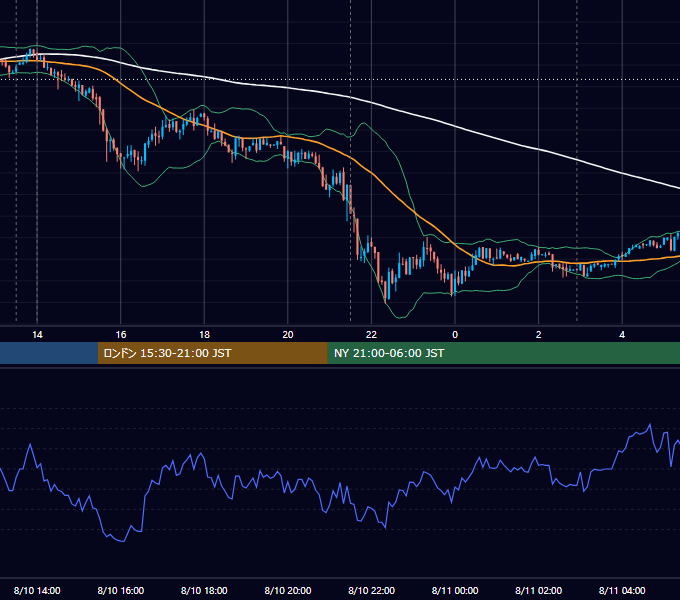This screenshot has height=600, width=680.
Task: Click the 20 hour axis label
Action: tap(288, 335)
